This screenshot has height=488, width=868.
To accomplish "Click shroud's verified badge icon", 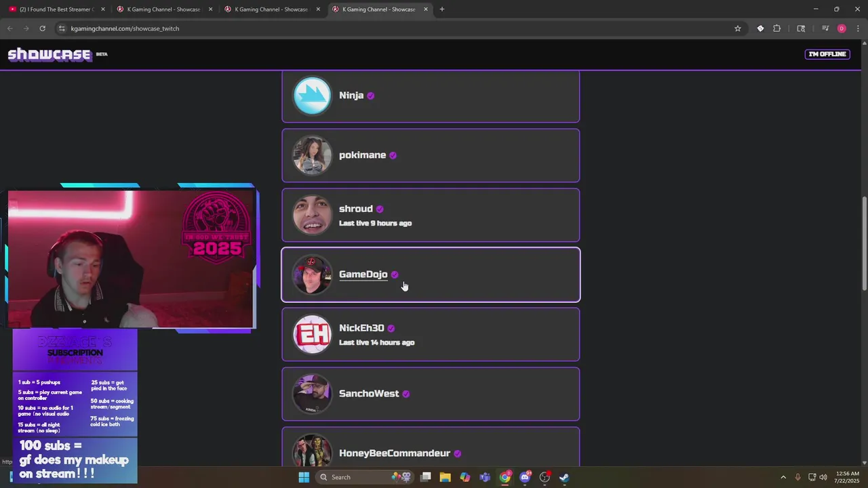I will [380, 209].
